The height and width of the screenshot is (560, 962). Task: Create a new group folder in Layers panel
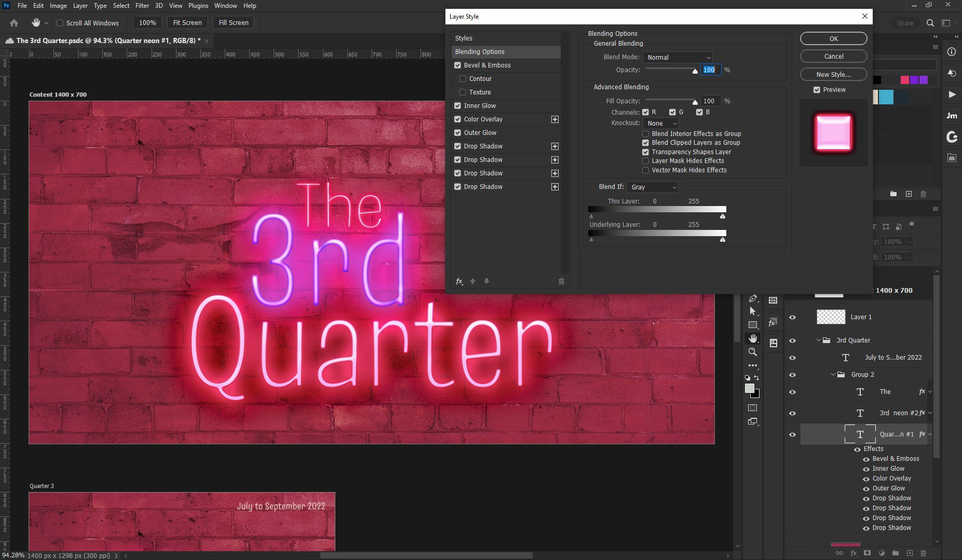click(x=896, y=553)
